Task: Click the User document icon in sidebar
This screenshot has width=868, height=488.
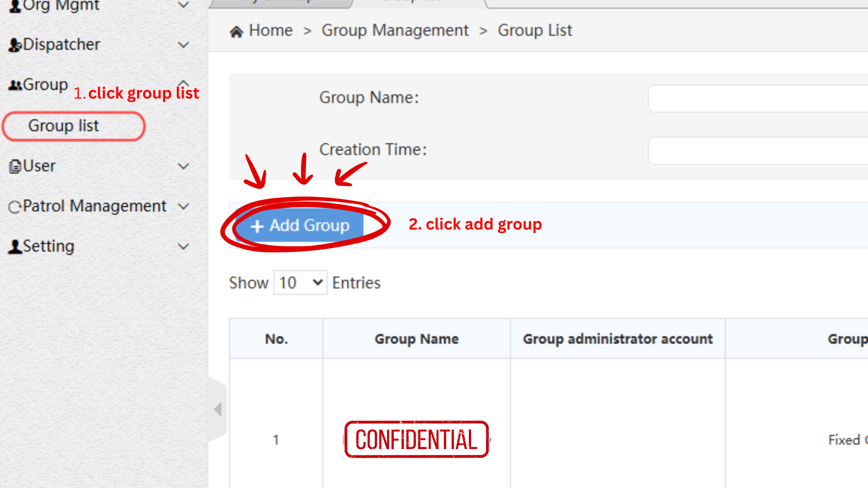Action: [x=15, y=166]
